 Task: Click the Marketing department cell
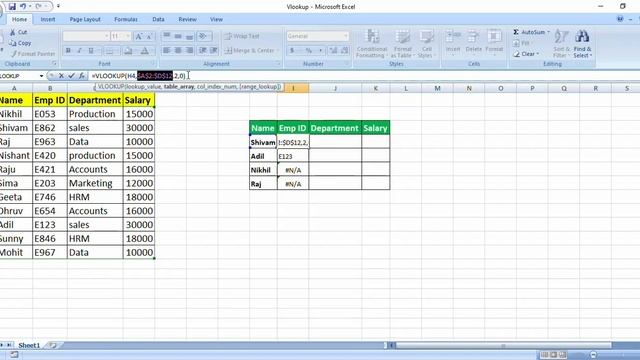pos(95,183)
